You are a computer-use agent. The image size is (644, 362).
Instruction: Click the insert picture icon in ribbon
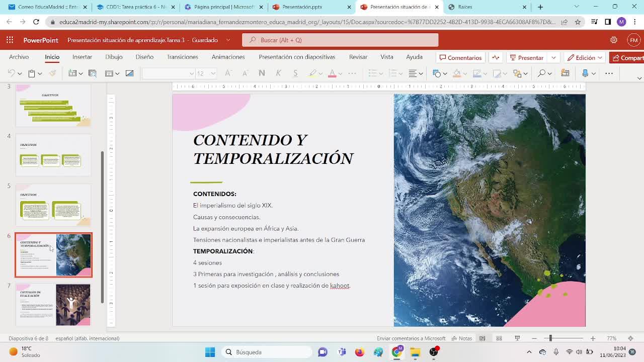(129, 73)
